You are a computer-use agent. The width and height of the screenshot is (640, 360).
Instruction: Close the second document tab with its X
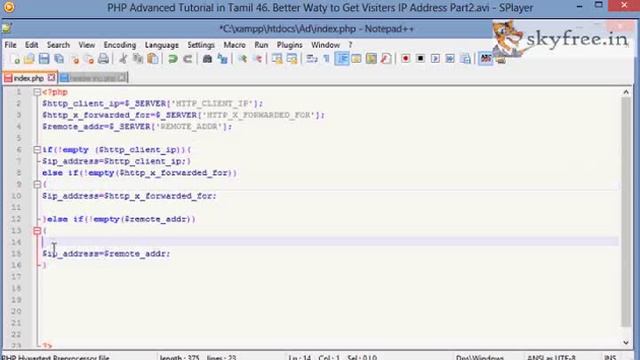122,77
